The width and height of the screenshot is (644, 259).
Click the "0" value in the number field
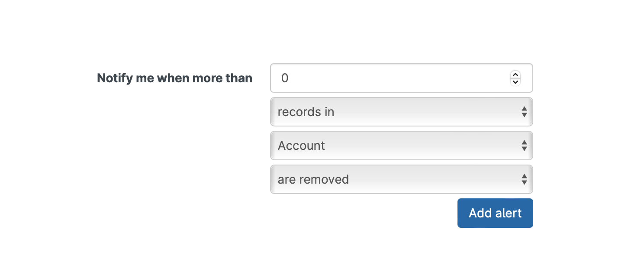click(285, 78)
